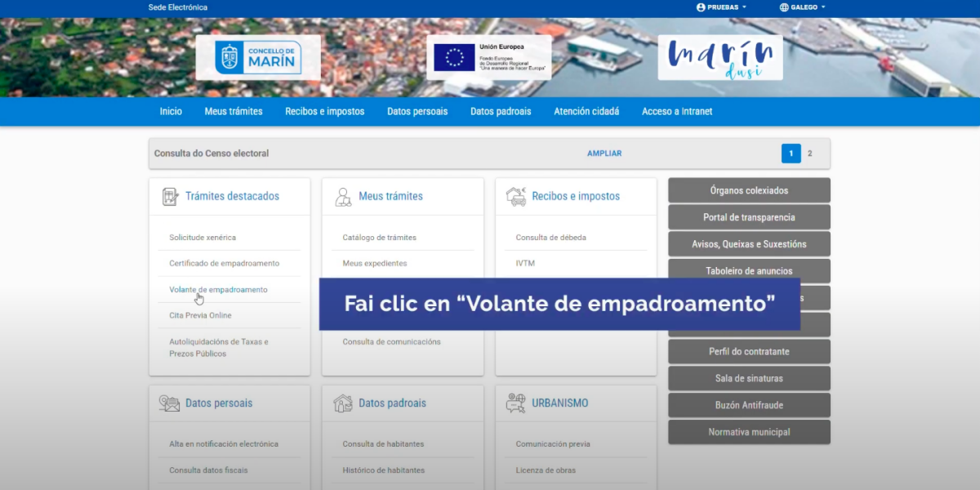Click the Datos padroais house icon
Screen dimensions: 980x490
click(x=343, y=403)
